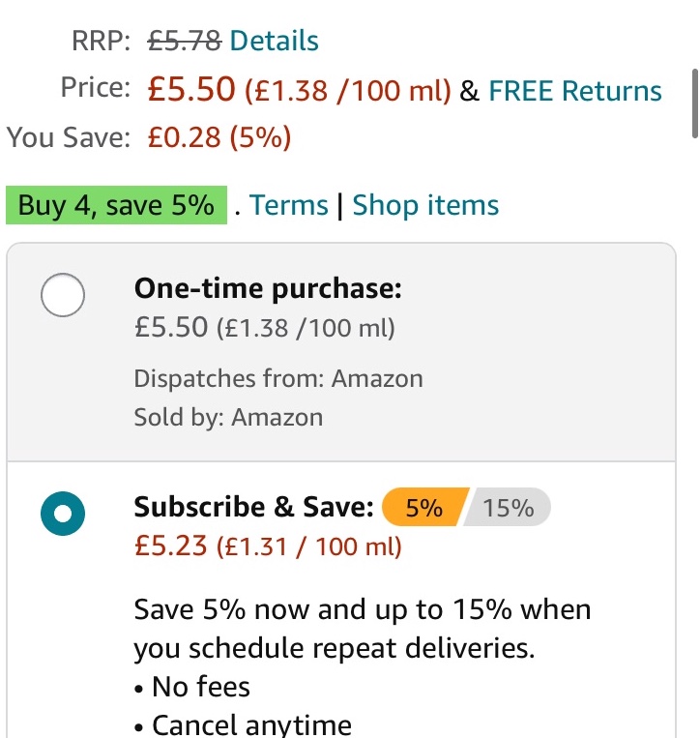Click the orange 5% savings tier badge

(x=424, y=508)
